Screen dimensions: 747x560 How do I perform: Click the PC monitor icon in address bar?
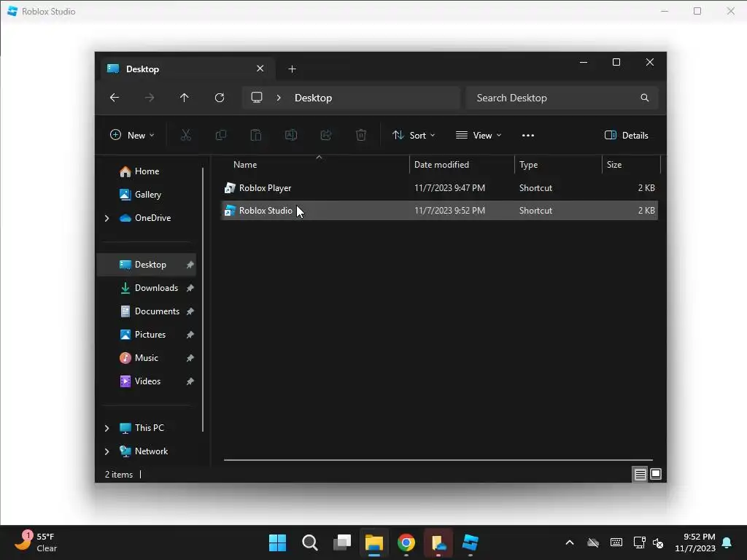257,98
